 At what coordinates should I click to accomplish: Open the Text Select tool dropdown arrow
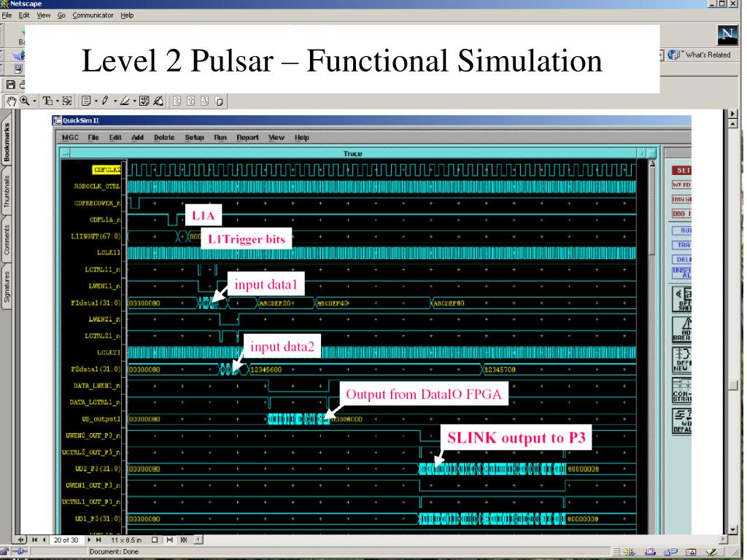tap(57, 101)
